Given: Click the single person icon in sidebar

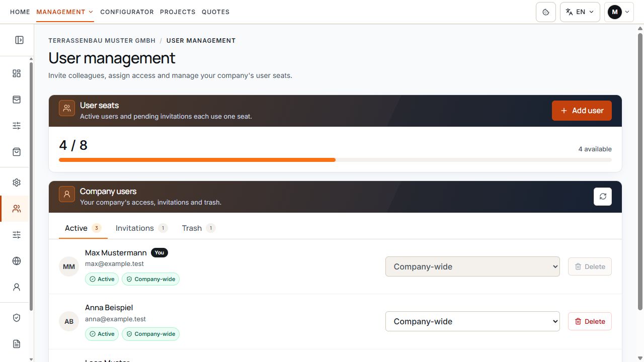Looking at the screenshot, I should click(17, 287).
